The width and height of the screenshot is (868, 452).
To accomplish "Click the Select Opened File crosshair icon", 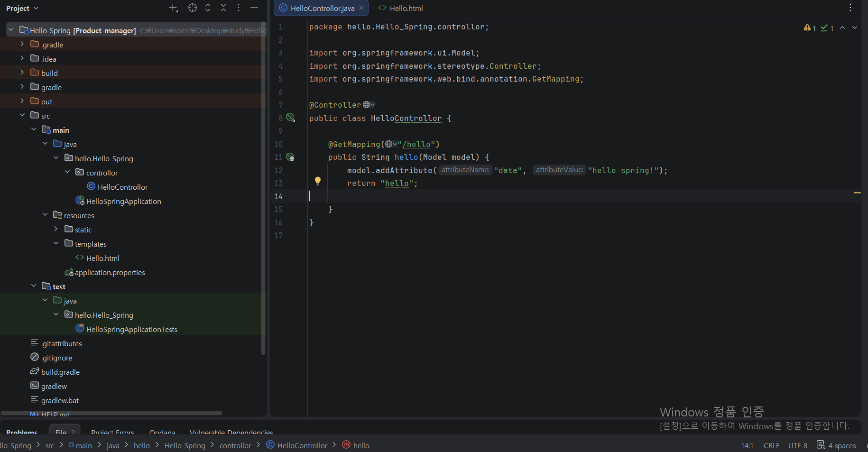I will point(192,8).
